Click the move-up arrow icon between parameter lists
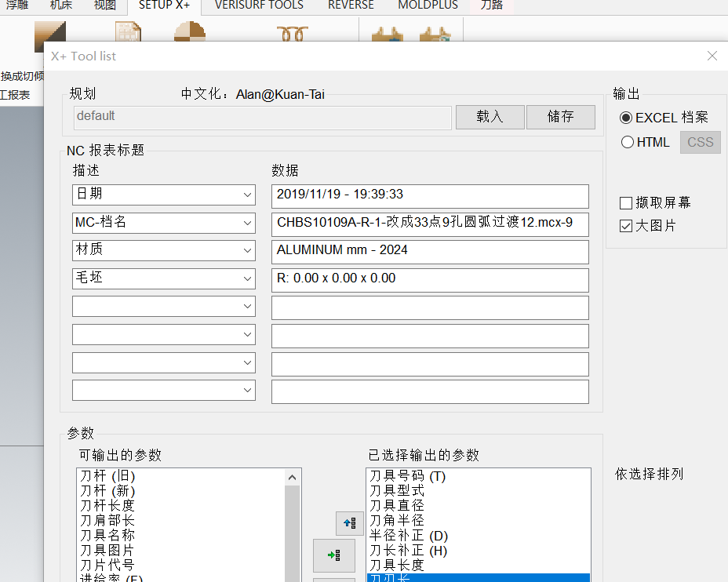728x582 pixels. [x=350, y=523]
